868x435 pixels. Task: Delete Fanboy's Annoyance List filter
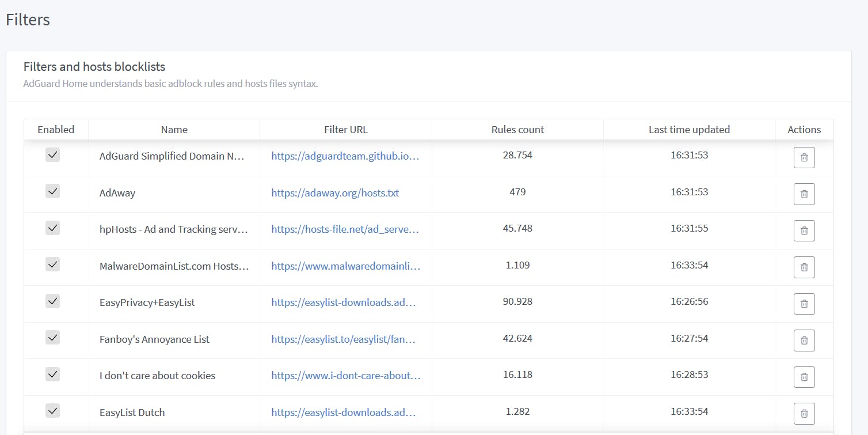point(804,341)
